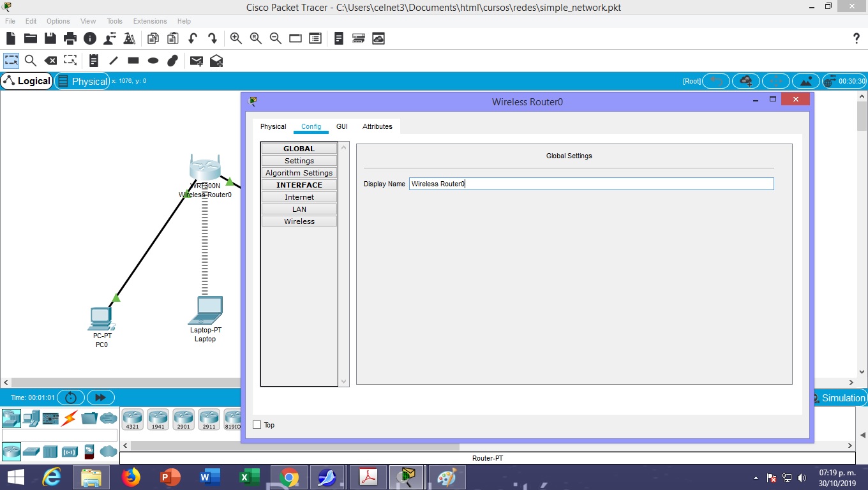Click the Fast Forward Time button
This screenshot has height=490, width=868.
click(100, 397)
